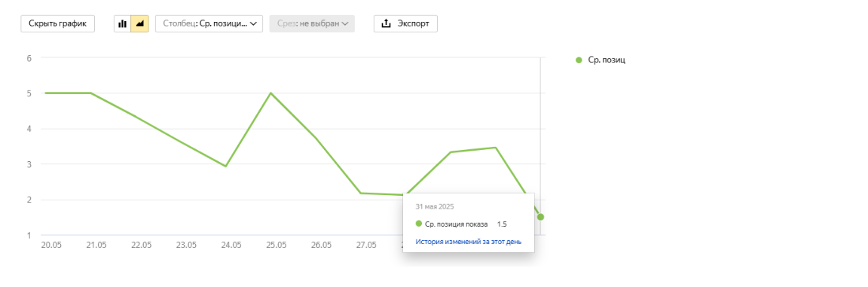868x287 pixels.
Task: Click the line peak at 25.05
Action: (x=270, y=93)
